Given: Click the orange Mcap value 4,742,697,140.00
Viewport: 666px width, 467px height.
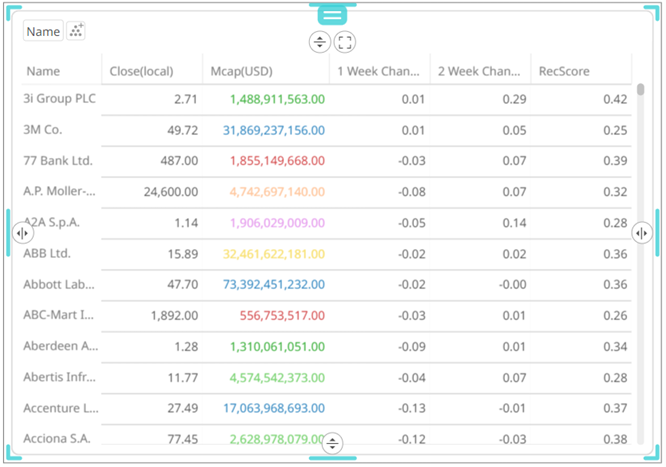Looking at the screenshot, I should [x=277, y=192].
